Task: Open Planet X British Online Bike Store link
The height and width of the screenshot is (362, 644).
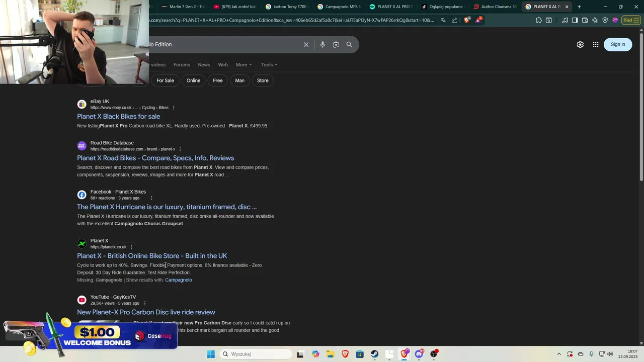Action: coord(152,255)
